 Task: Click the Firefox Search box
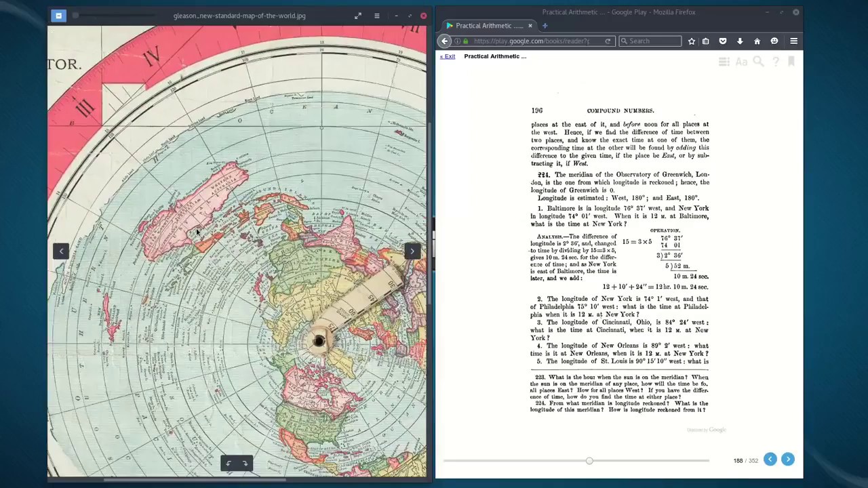point(650,41)
